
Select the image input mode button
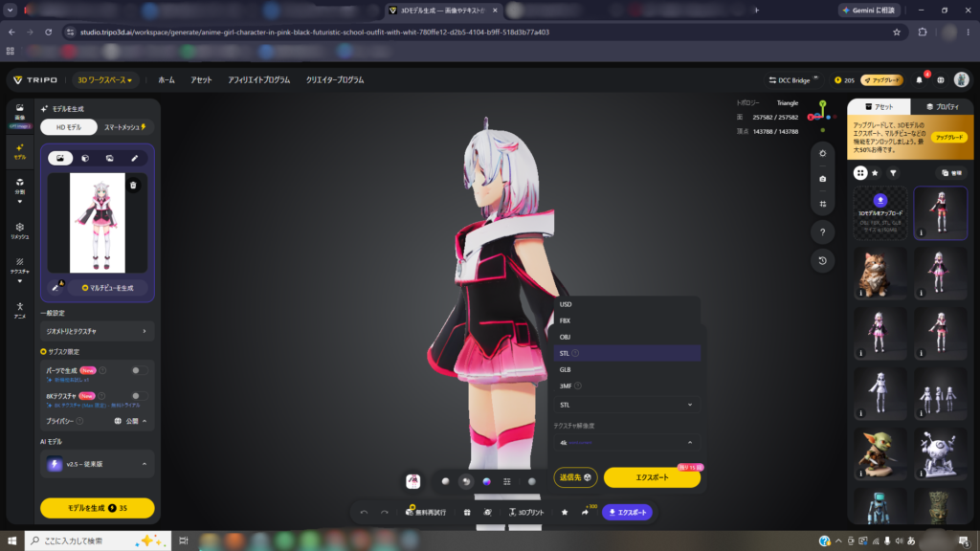click(x=60, y=158)
